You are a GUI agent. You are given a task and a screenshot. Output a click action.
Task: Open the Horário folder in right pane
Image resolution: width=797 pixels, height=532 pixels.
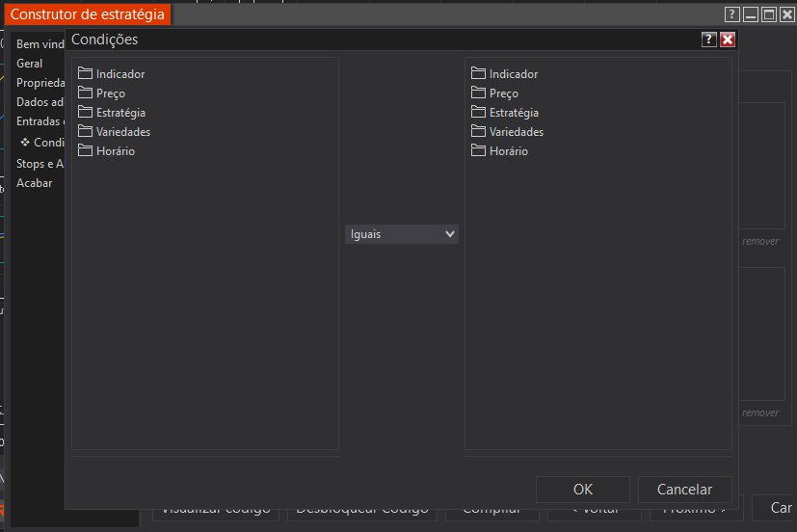[x=499, y=151]
